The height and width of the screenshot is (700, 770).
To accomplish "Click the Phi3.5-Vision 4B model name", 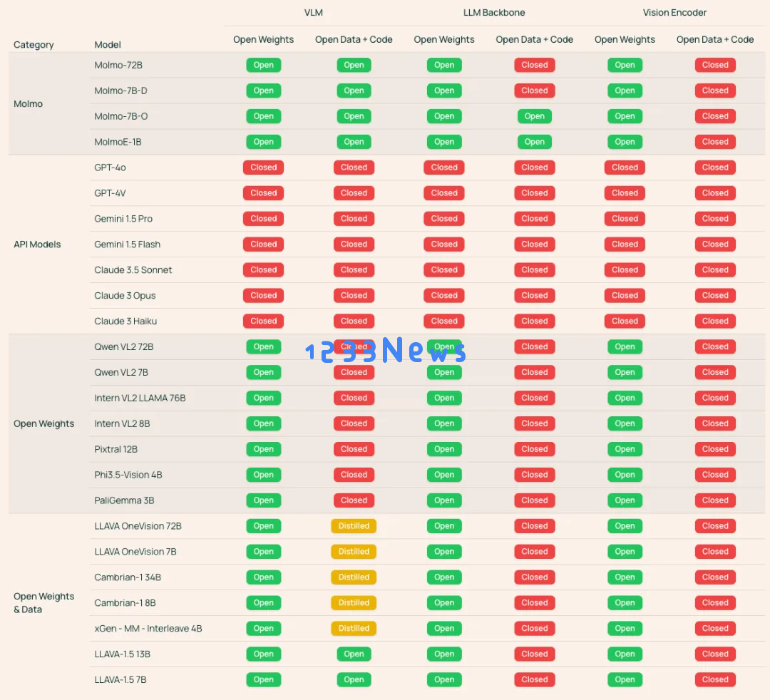I will click(x=128, y=475).
